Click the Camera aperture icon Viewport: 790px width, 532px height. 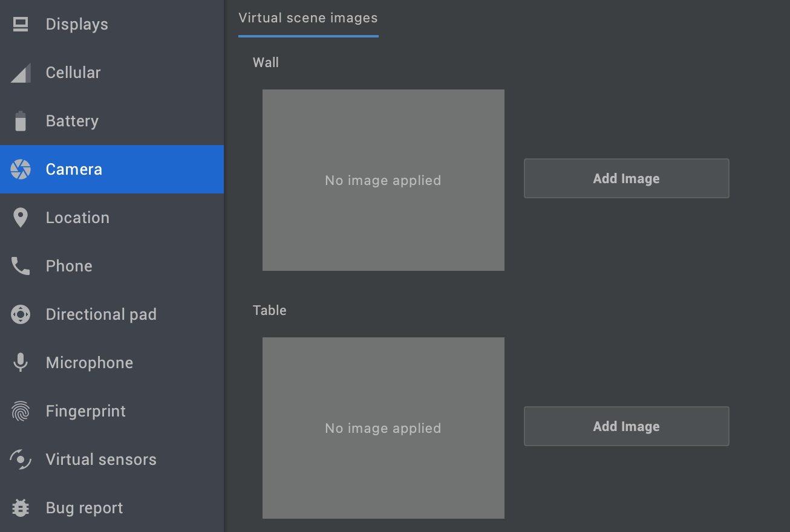20,169
